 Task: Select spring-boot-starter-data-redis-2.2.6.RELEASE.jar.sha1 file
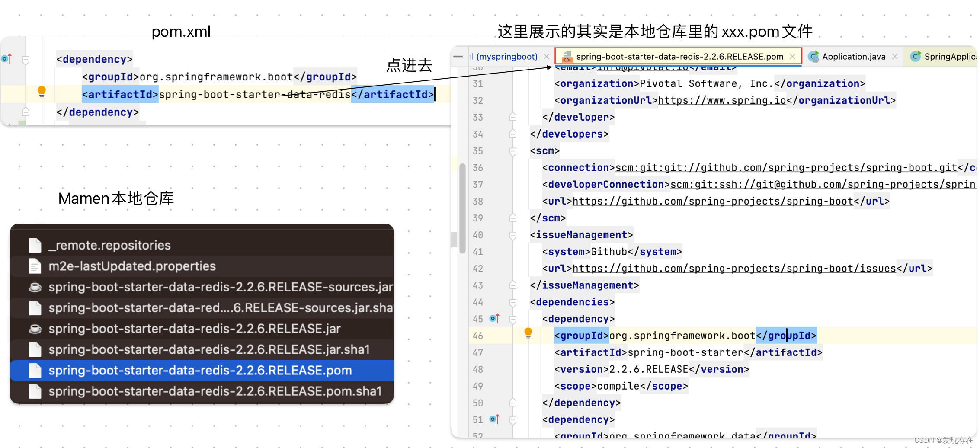click(x=202, y=349)
